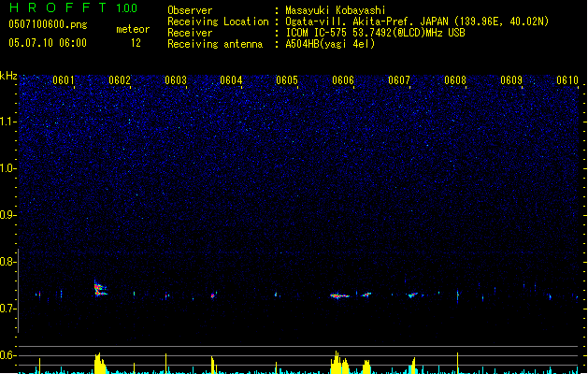Click the 0605 time marker
Image resolution: width=588 pixels, height=374 pixels.
tap(287, 80)
